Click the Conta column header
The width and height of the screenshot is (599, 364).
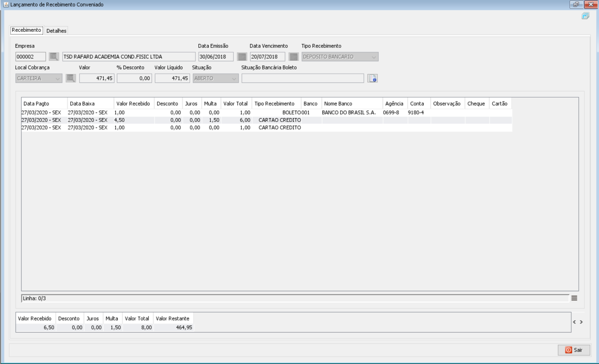[419, 104]
